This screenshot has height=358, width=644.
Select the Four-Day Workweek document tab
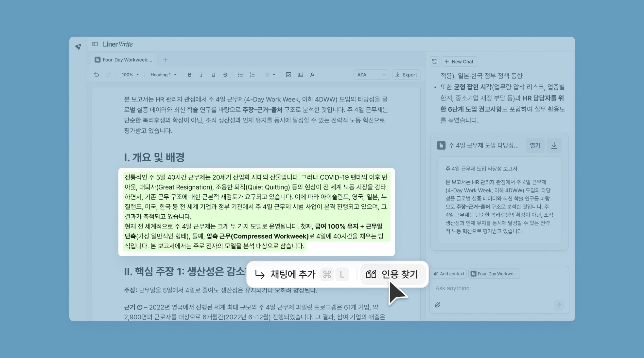click(x=124, y=60)
